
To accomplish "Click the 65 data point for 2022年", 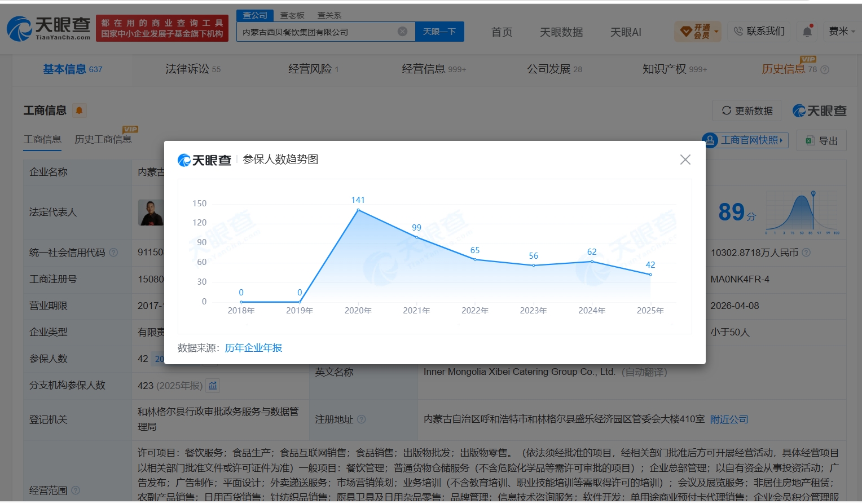I will [475, 259].
